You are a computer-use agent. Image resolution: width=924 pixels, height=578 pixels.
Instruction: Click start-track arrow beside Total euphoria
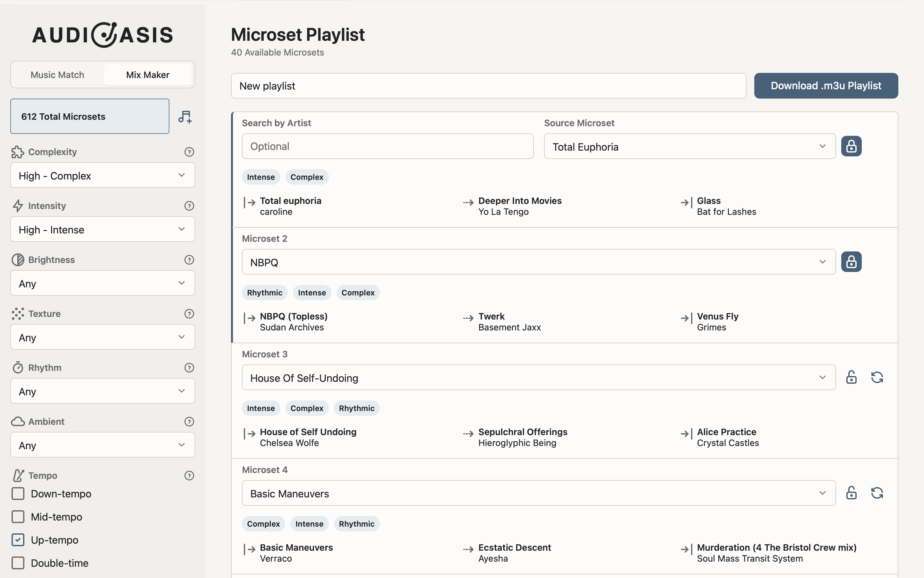click(249, 203)
